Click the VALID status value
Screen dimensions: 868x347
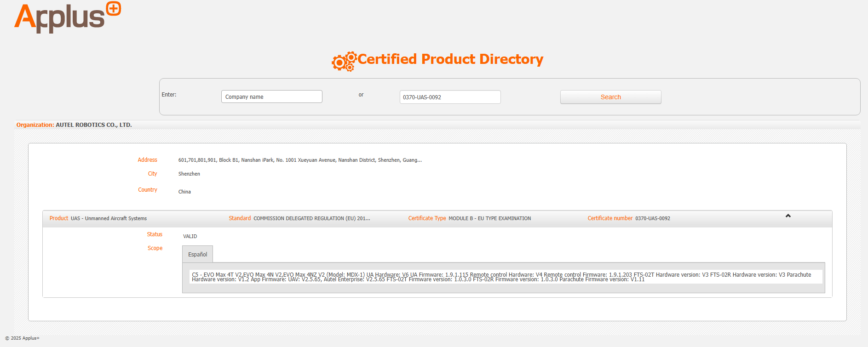click(x=190, y=237)
